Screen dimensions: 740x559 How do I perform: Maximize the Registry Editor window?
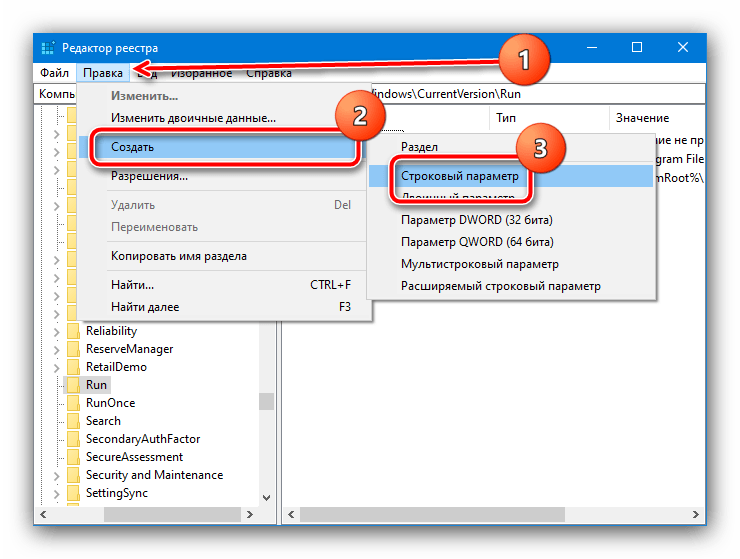point(637,47)
